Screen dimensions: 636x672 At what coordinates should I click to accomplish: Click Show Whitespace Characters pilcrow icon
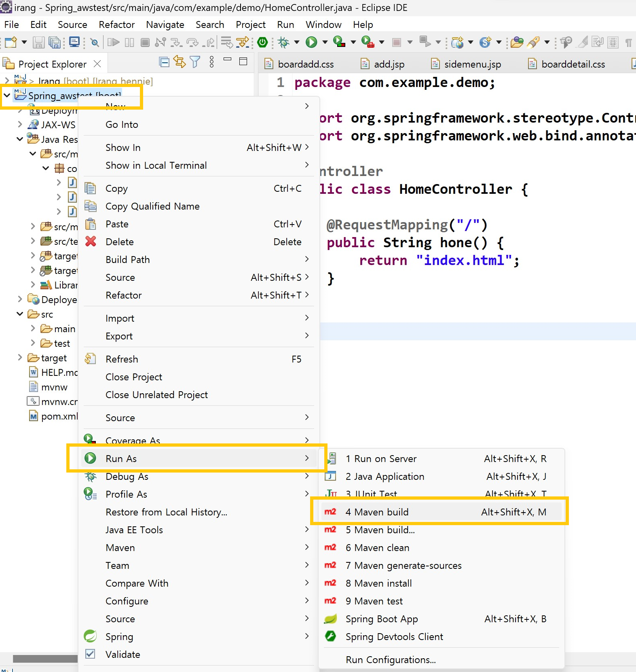pyautogui.click(x=628, y=42)
